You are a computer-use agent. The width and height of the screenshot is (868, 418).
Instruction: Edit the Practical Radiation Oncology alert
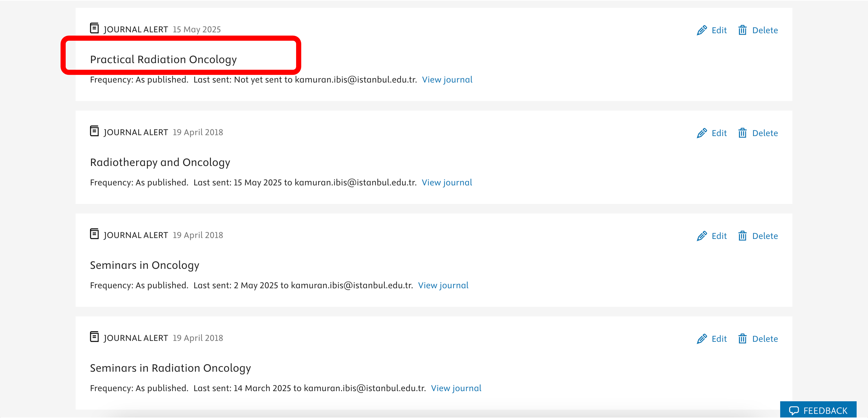pos(712,30)
